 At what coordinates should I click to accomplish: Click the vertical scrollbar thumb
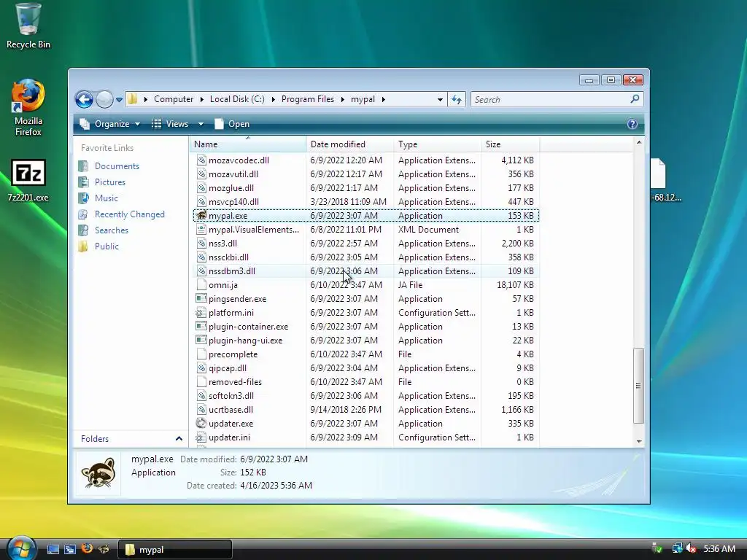(638, 385)
